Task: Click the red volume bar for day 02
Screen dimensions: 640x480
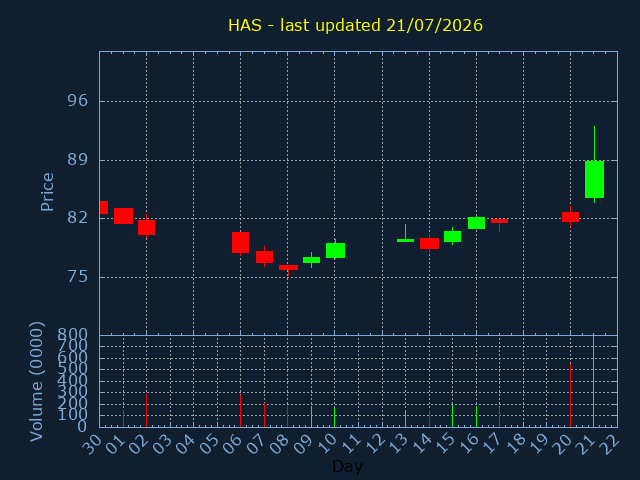Action: 147,410
